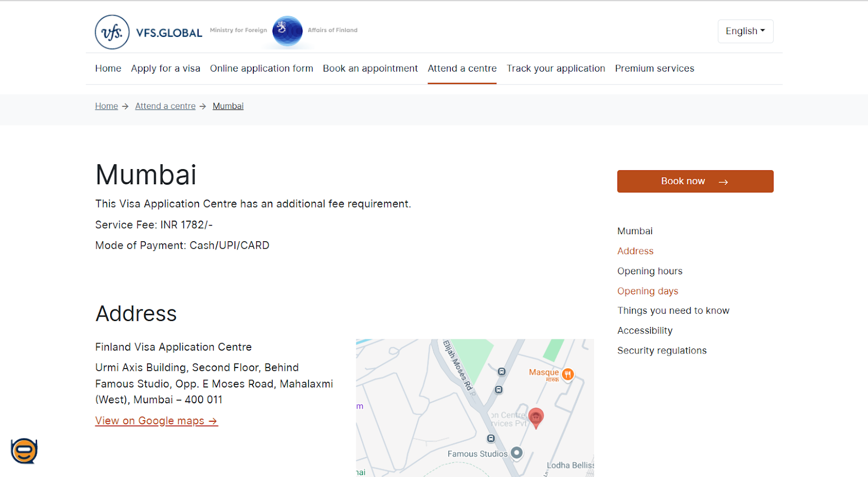Click the red location pin on map

point(536,418)
